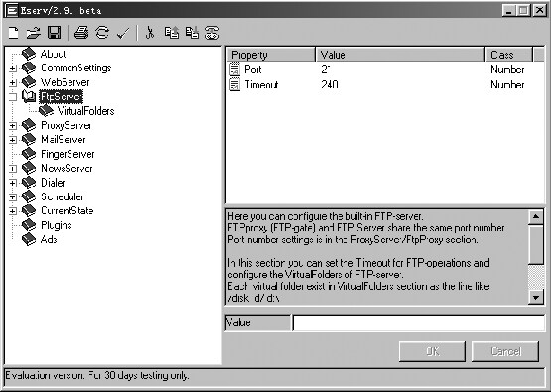Expand the Scheduler tree node
551x392 pixels.
pyautogui.click(x=13, y=197)
